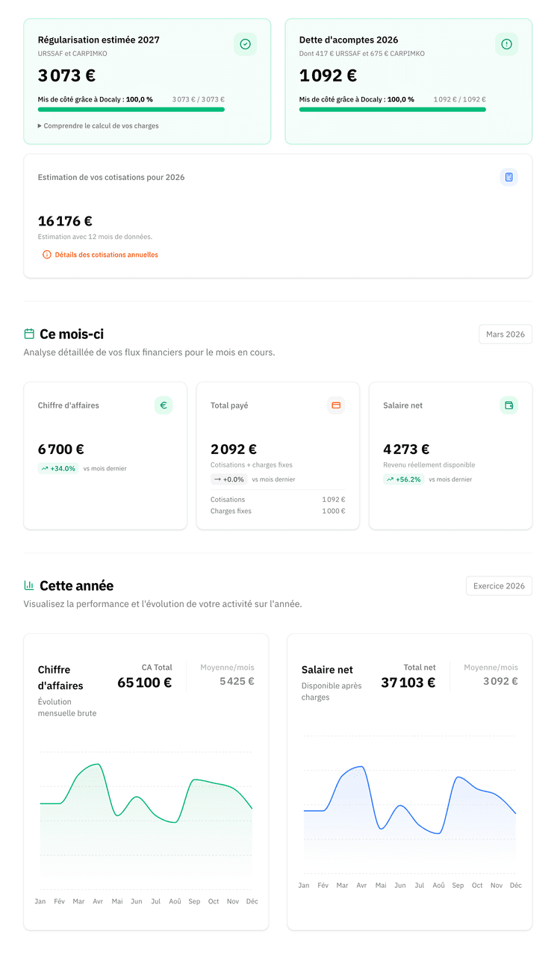Click the alert icon on Dette d'acomptes card

[x=506, y=44]
